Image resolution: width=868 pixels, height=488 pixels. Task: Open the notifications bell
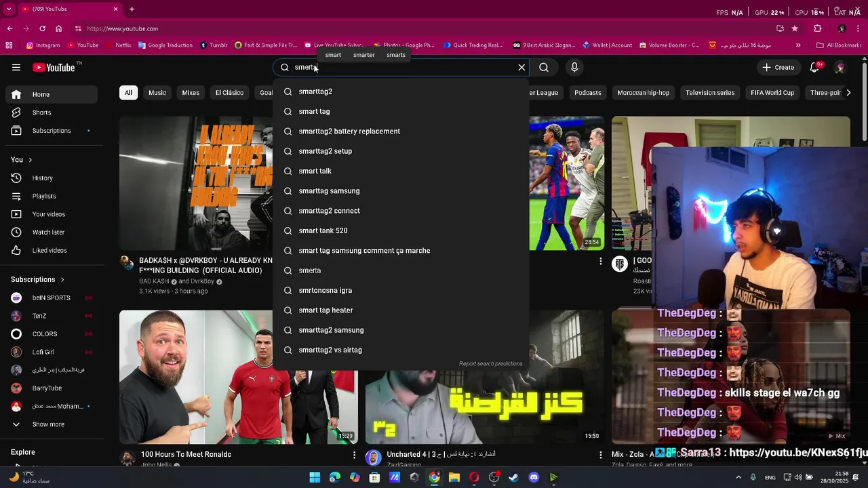(815, 67)
